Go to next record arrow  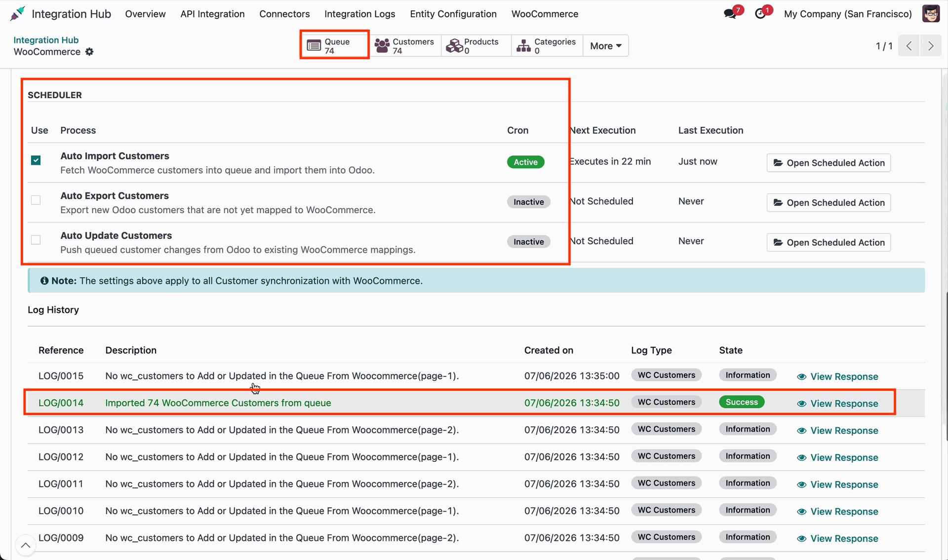coord(931,46)
